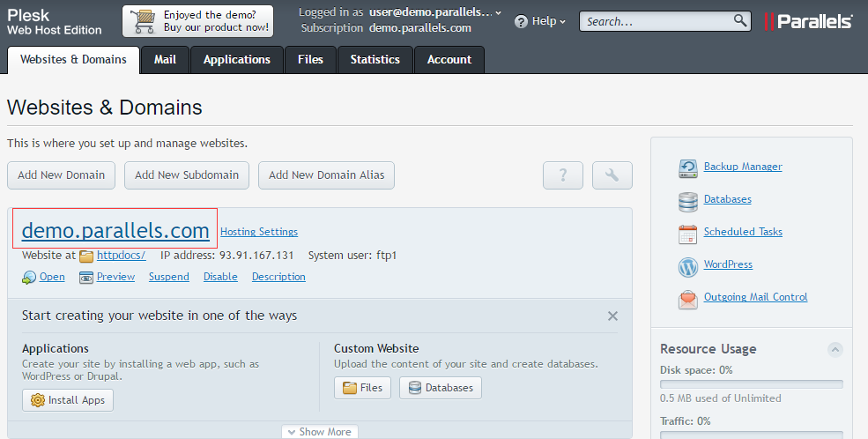Click the Files button under Custom Website
Image resolution: width=868 pixels, height=439 pixels.
click(x=362, y=388)
